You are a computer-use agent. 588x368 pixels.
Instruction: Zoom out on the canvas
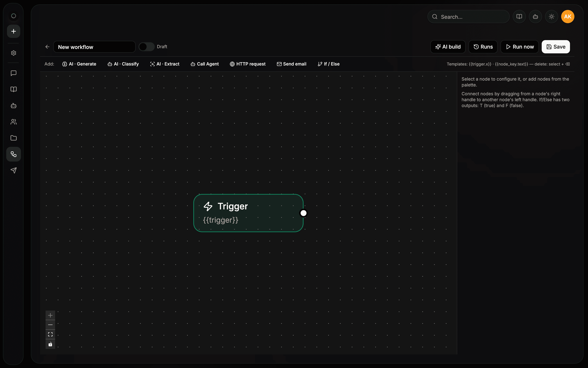50,325
